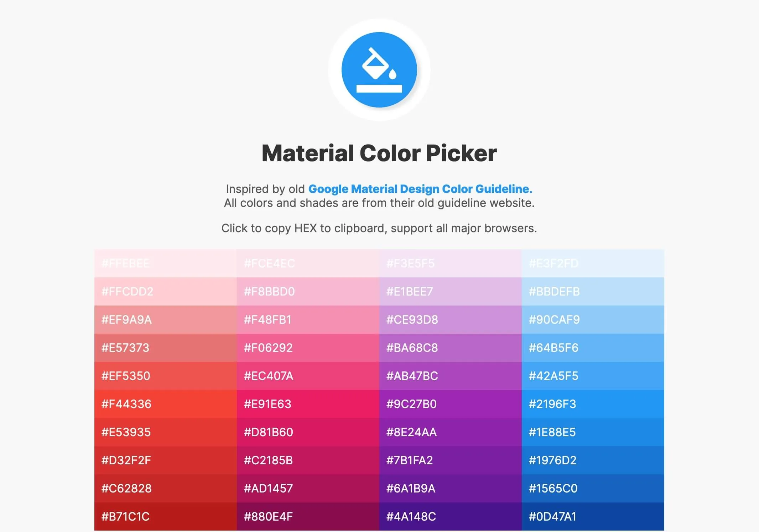This screenshot has width=759, height=532.
Task: Copy the #880E4F darkest pink swatch
Action: click(x=308, y=516)
